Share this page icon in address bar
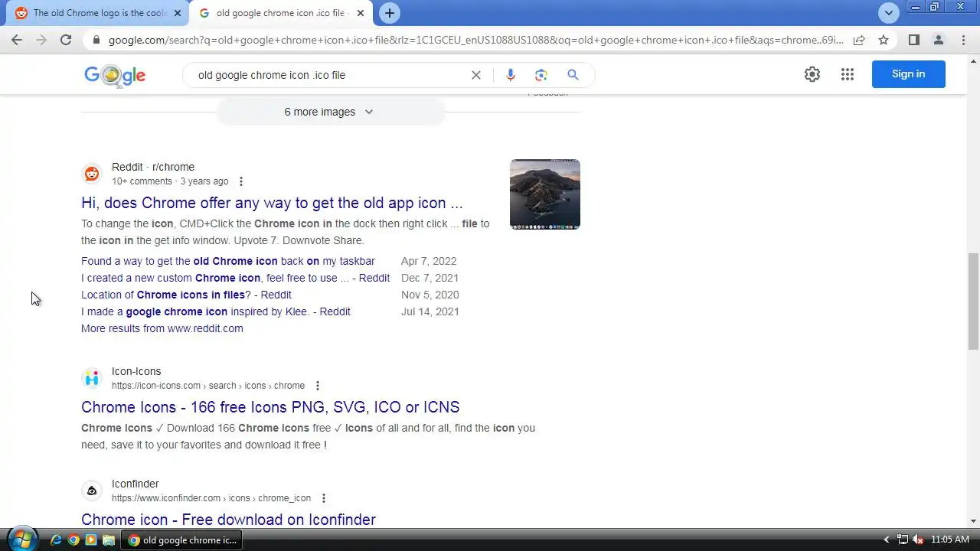 [x=859, y=40]
